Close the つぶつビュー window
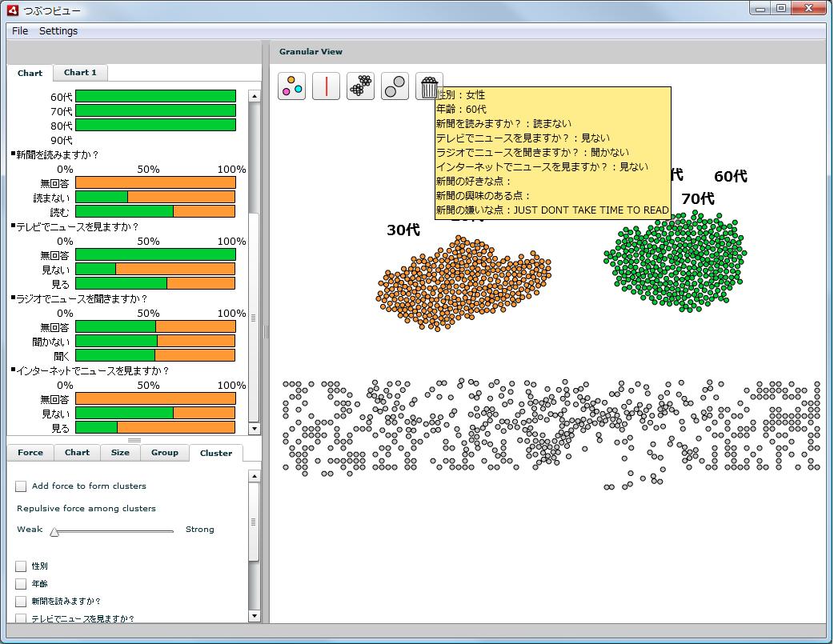This screenshot has width=834, height=644. click(808, 9)
